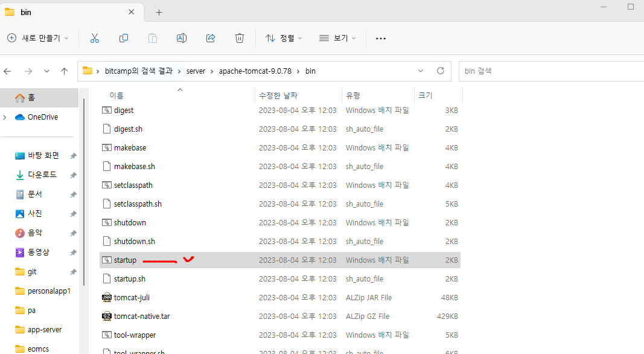Open app-server folder in sidebar
644x354 pixels.
click(44, 330)
